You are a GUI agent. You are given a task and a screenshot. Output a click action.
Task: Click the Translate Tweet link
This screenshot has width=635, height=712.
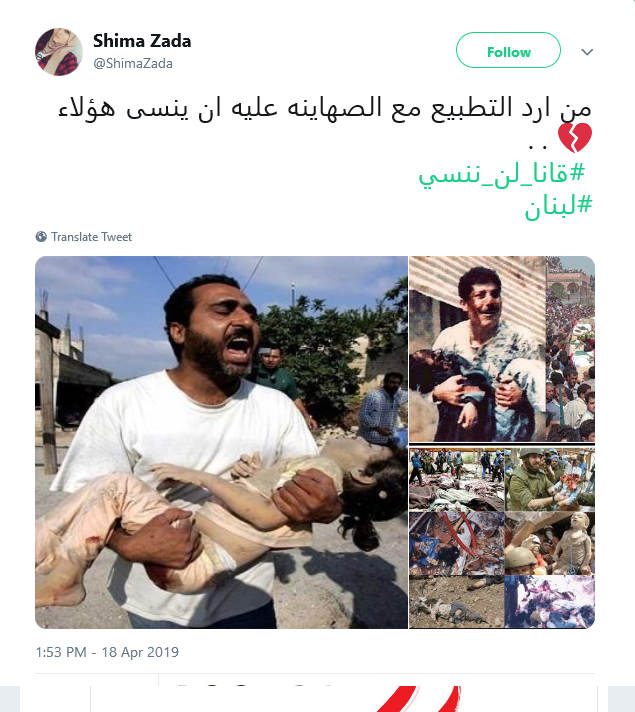[91, 237]
